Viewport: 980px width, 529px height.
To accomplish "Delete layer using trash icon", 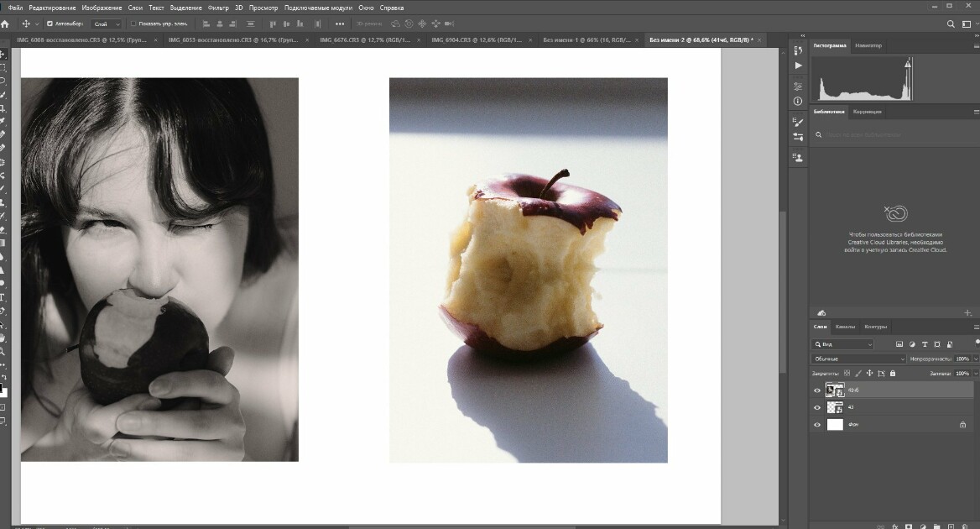I will tap(964, 526).
